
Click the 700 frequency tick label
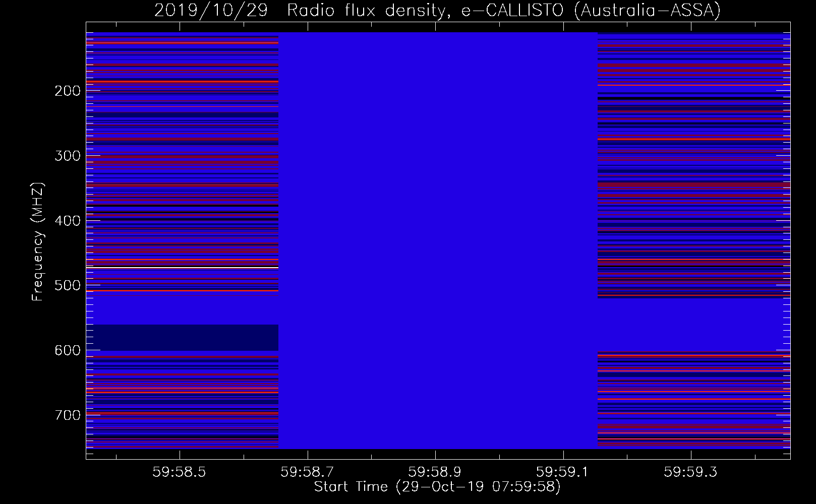(68, 415)
